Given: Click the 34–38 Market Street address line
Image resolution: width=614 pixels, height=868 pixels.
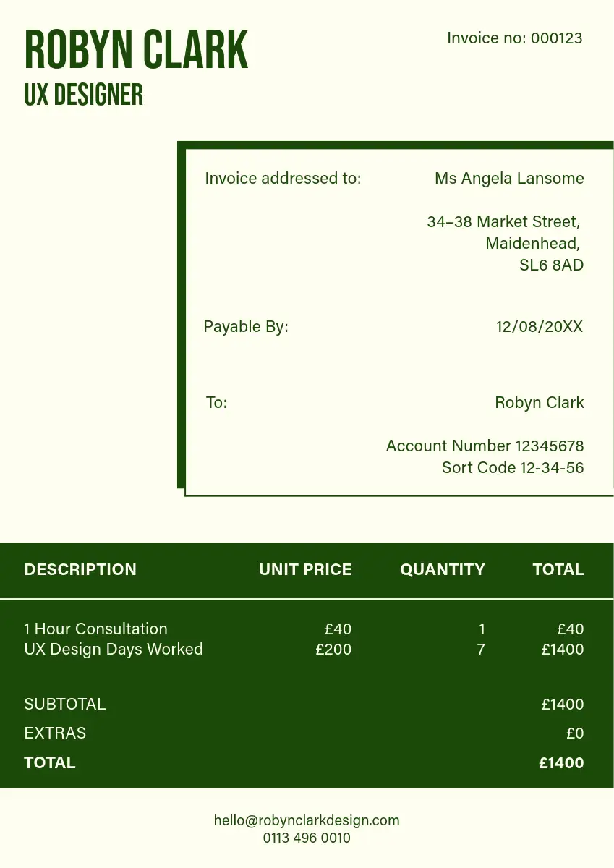Looking at the screenshot, I should (503, 221).
